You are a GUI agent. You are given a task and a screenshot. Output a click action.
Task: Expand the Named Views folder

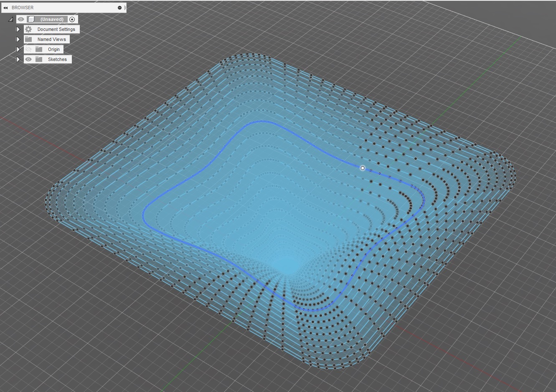pyautogui.click(x=18, y=39)
